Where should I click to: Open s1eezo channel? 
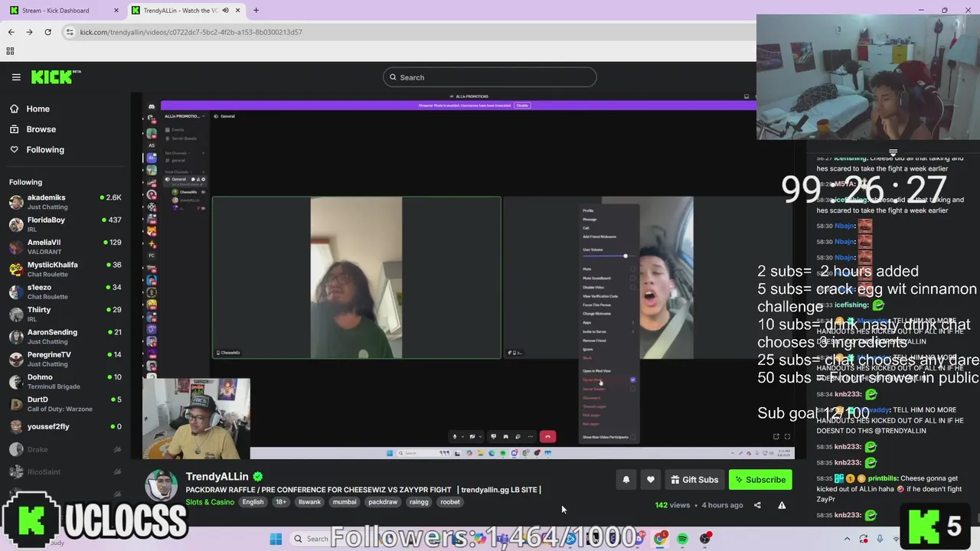pos(65,292)
